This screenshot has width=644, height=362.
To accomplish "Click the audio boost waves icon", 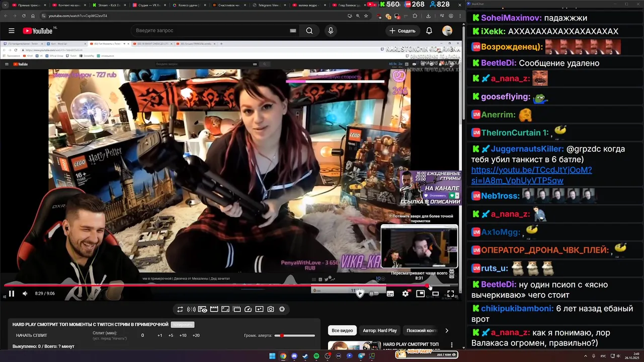I will point(191,309).
